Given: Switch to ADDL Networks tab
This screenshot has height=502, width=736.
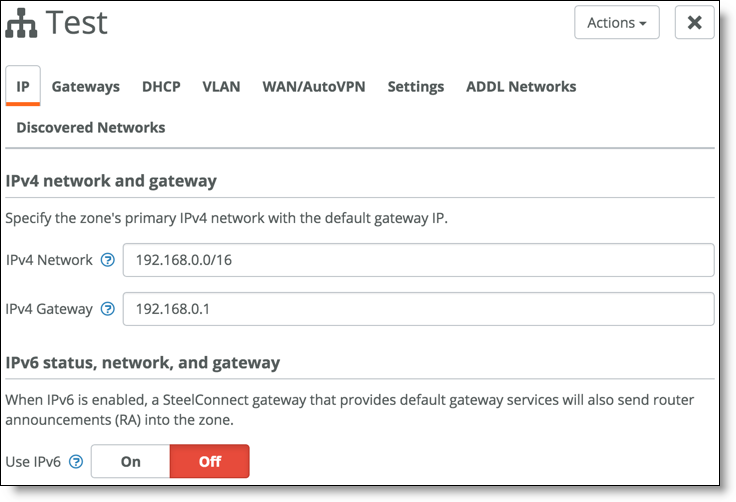Looking at the screenshot, I should (x=521, y=86).
